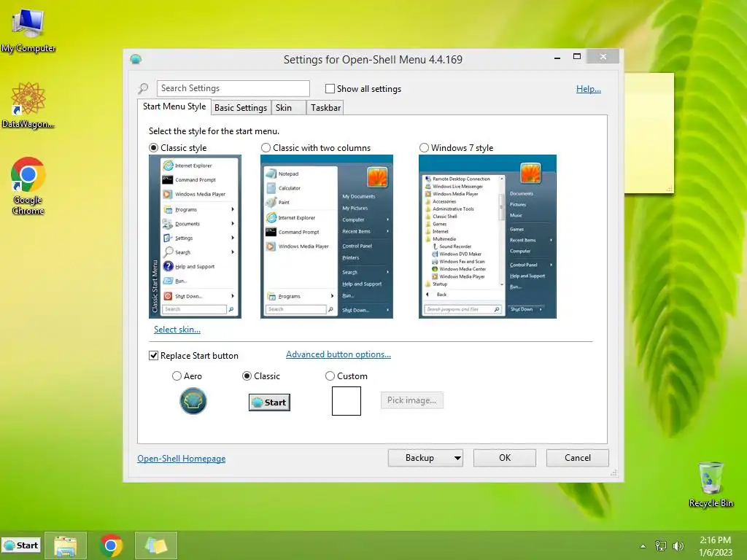Open the clock showing 2:16 PM

[715, 545]
